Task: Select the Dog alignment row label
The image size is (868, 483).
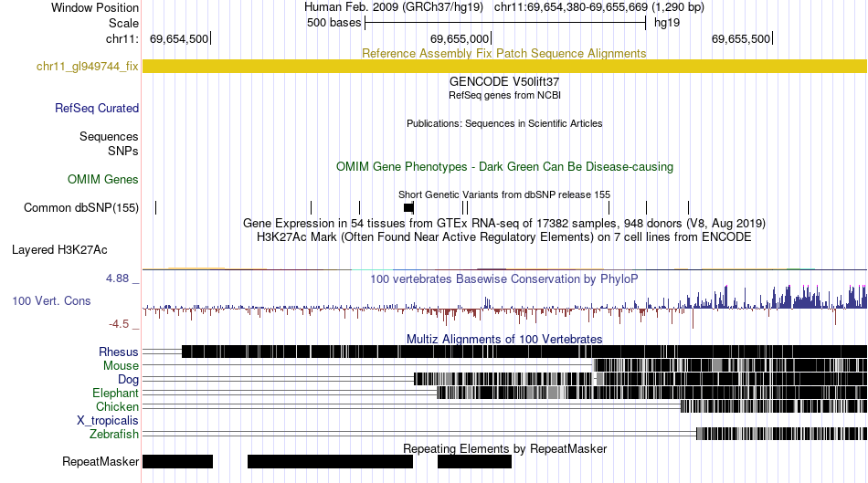Action: click(x=129, y=379)
